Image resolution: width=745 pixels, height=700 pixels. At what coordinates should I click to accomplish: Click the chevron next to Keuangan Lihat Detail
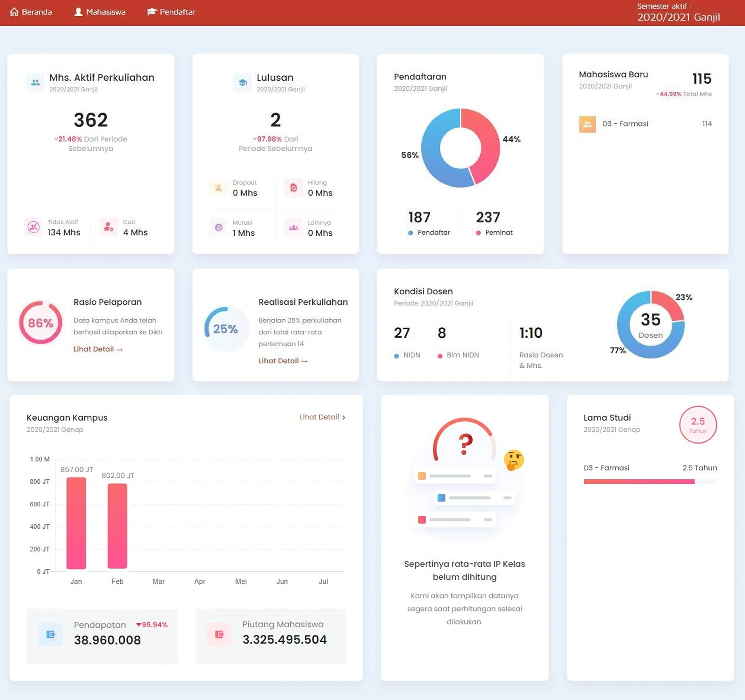(344, 418)
